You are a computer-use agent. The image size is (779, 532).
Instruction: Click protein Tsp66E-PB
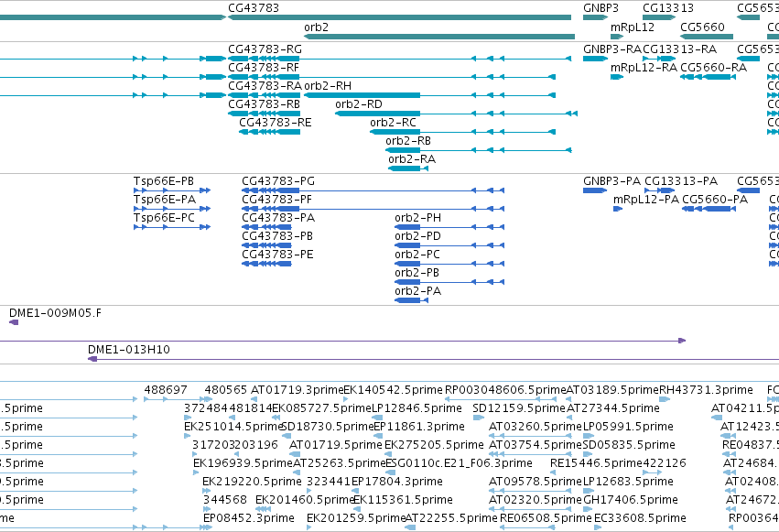click(164, 181)
